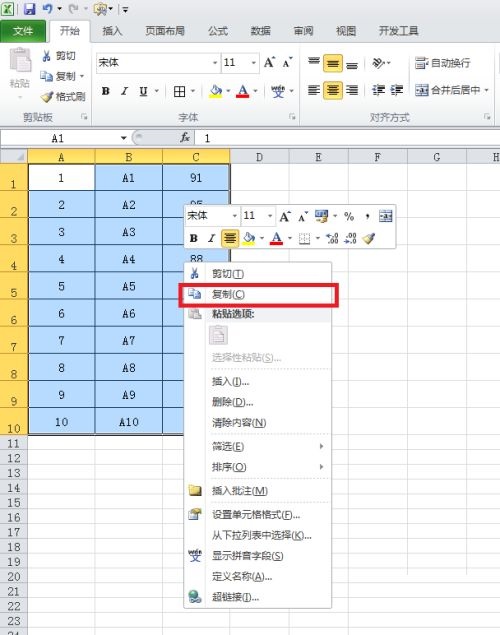Click the formula bar input field
This screenshot has width=500, height=635.
(347, 139)
